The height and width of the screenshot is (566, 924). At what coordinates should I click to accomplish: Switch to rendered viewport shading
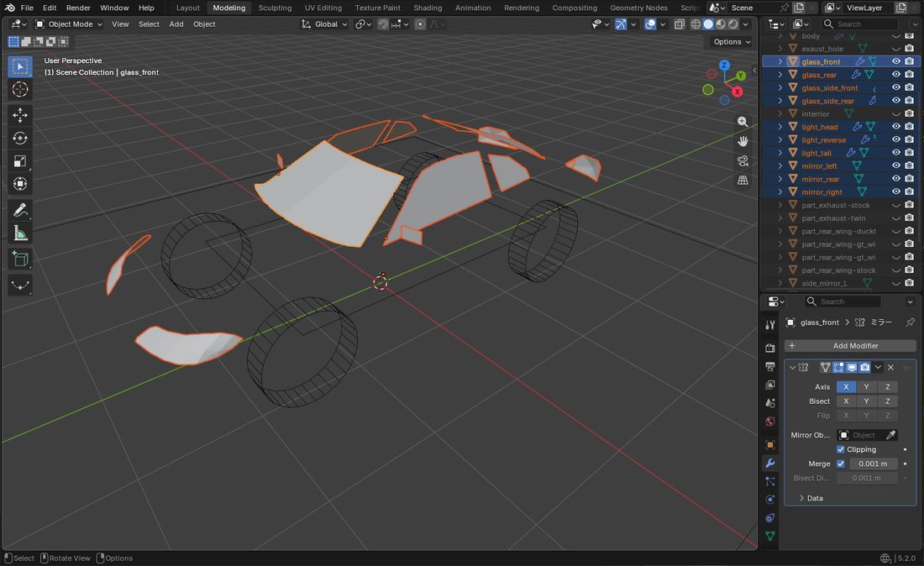(733, 24)
